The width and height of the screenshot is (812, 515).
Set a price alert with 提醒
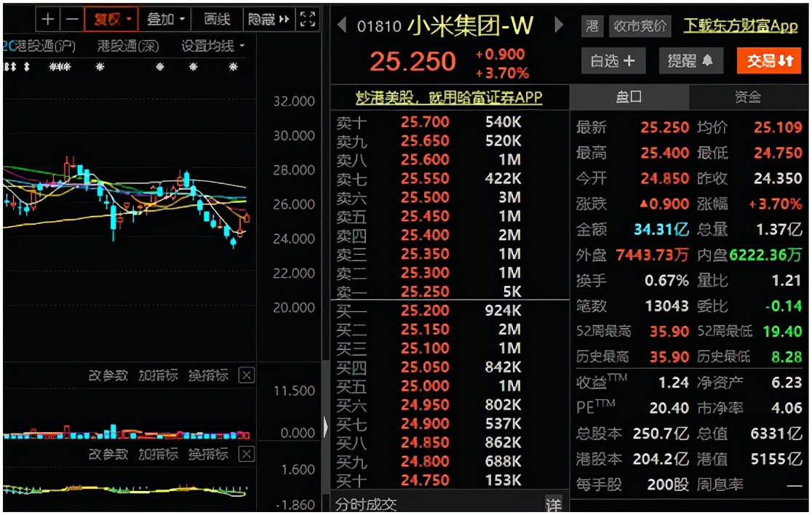(x=690, y=61)
